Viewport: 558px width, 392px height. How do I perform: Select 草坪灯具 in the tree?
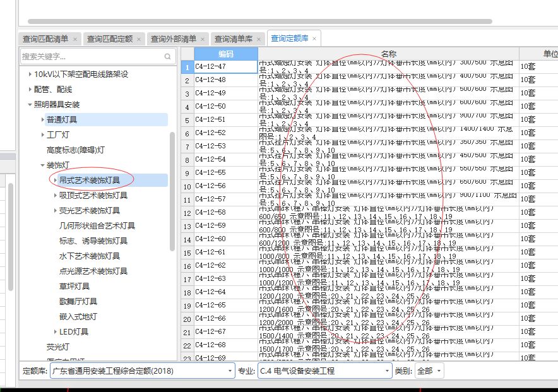(x=74, y=287)
